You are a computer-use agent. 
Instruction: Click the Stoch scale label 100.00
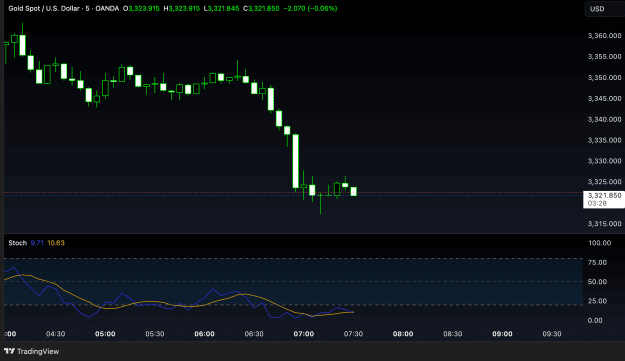click(x=599, y=243)
